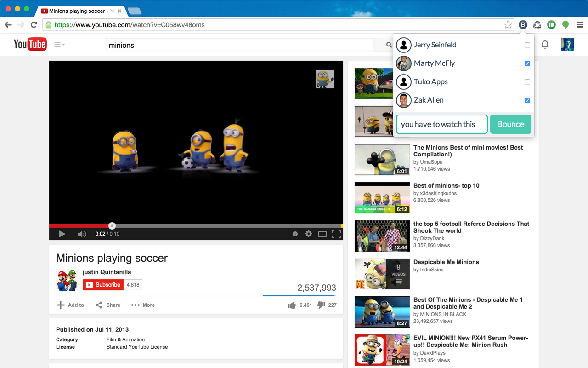Click the green leaf extension icon
The height and width of the screenshot is (368, 588).
click(x=565, y=25)
